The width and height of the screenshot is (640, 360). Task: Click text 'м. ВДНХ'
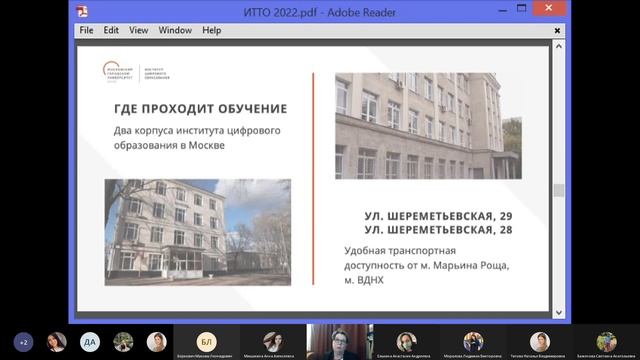(364, 280)
